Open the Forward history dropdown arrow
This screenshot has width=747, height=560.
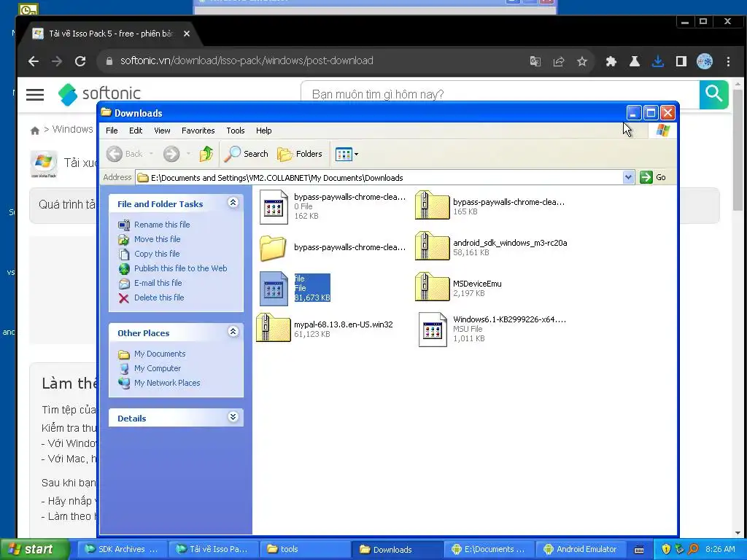coord(188,154)
